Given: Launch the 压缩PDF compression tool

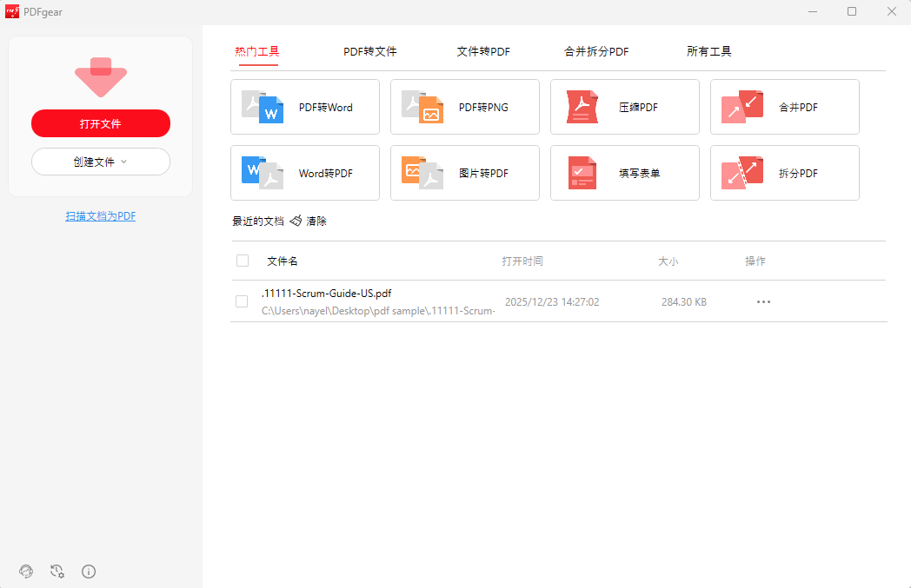Looking at the screenshot, I should [x=624, y=107].
